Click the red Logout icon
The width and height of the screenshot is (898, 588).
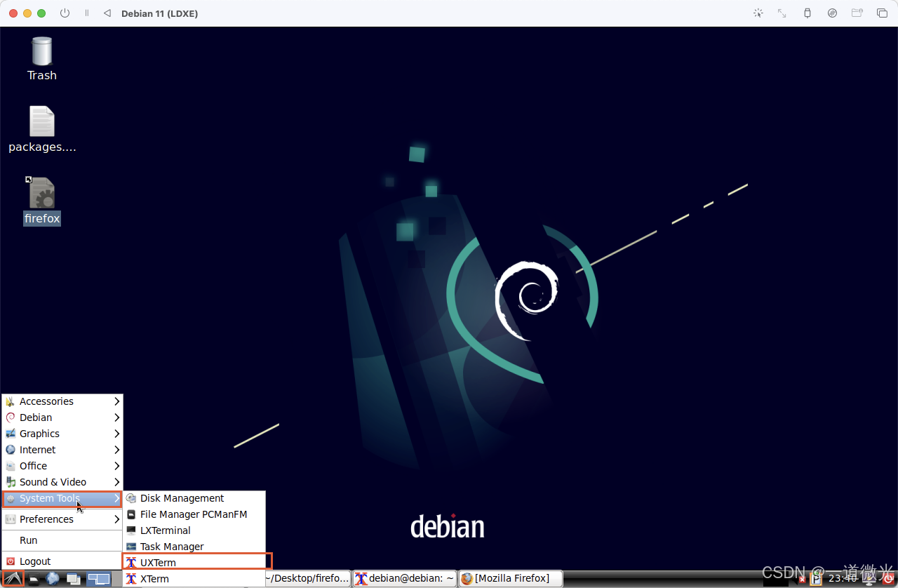tap(11, 561)
